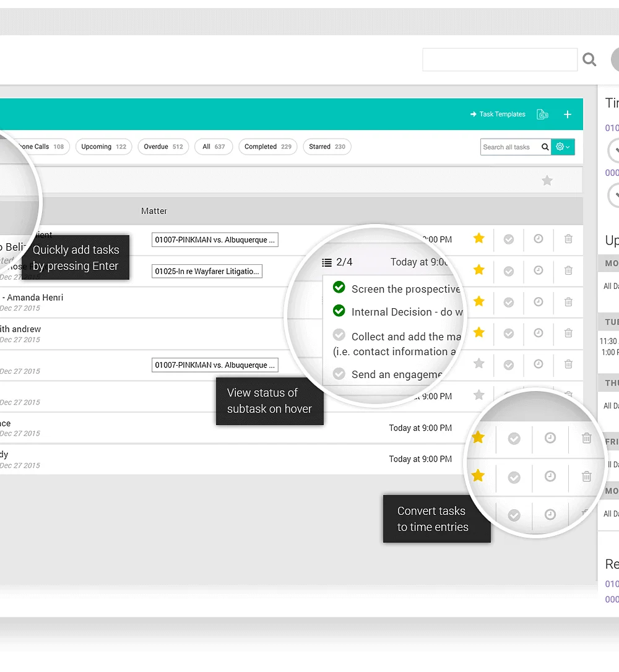Expand the gear settings dropdown
619x672 pixels.
[x=563, y=147]
